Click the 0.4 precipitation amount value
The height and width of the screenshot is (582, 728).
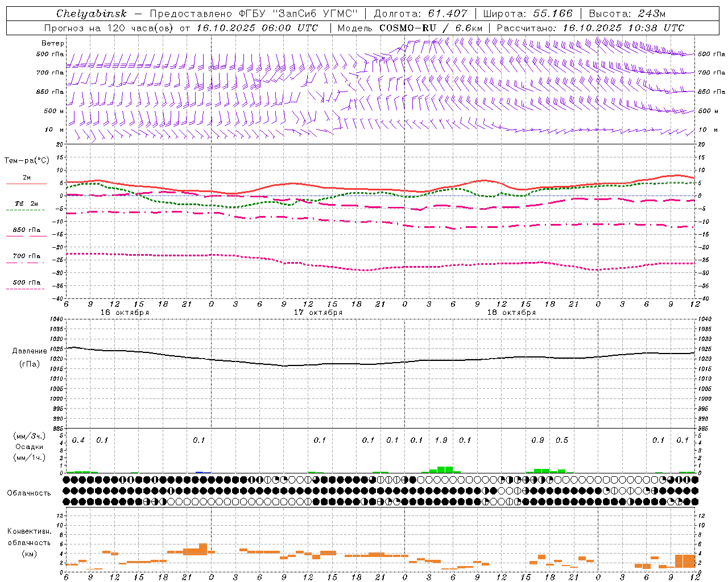78,440
